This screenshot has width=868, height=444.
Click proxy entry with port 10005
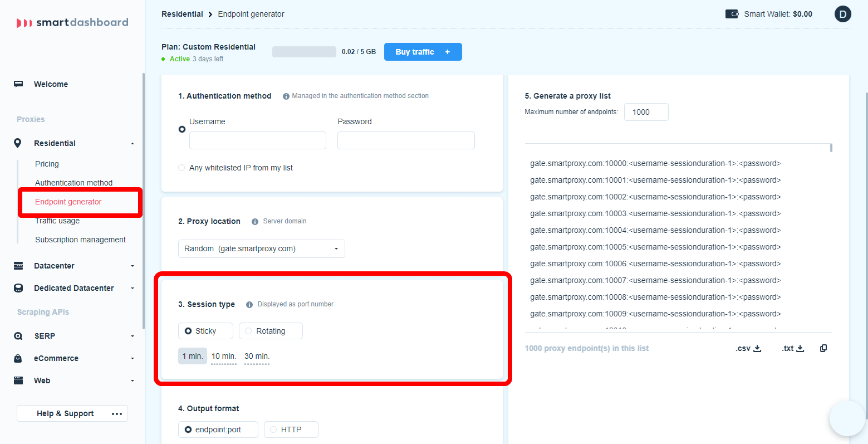click(655, 247)
